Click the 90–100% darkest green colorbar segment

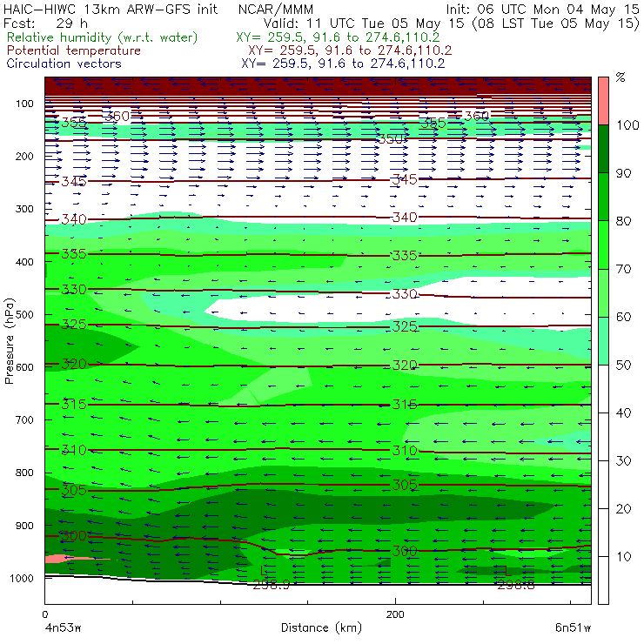coord(603,149)
